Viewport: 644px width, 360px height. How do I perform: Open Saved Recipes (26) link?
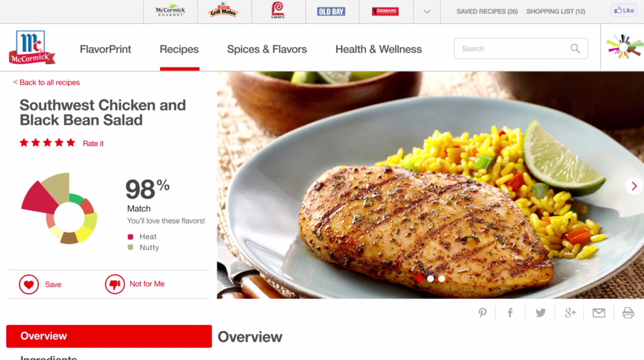487,12
